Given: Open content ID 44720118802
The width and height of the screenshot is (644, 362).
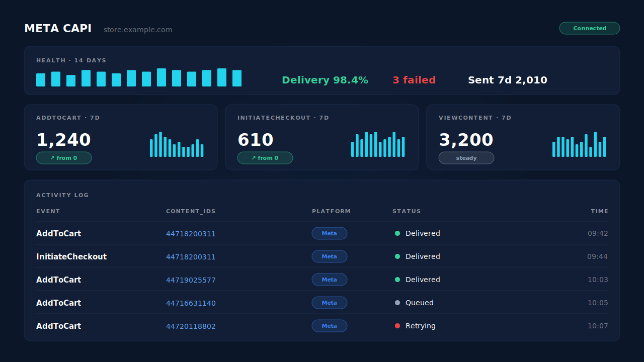Looking at the screenshot, I should point(191,326).
